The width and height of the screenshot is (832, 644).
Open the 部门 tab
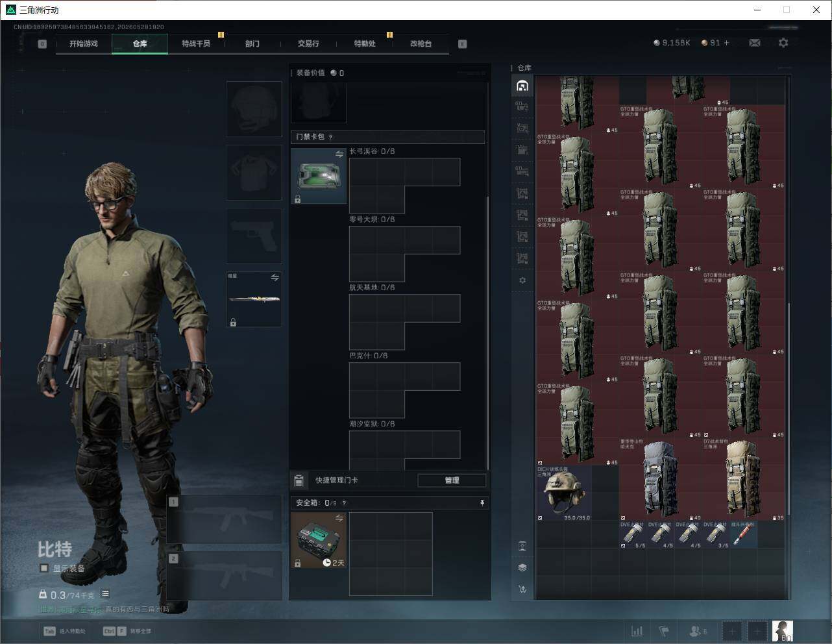[252, 43]
